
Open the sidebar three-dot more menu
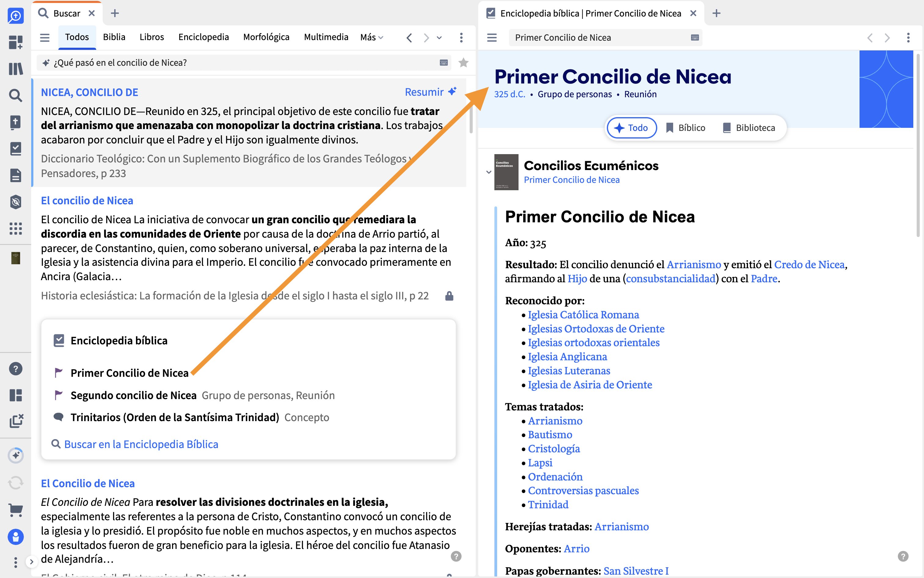click(16, 562)
